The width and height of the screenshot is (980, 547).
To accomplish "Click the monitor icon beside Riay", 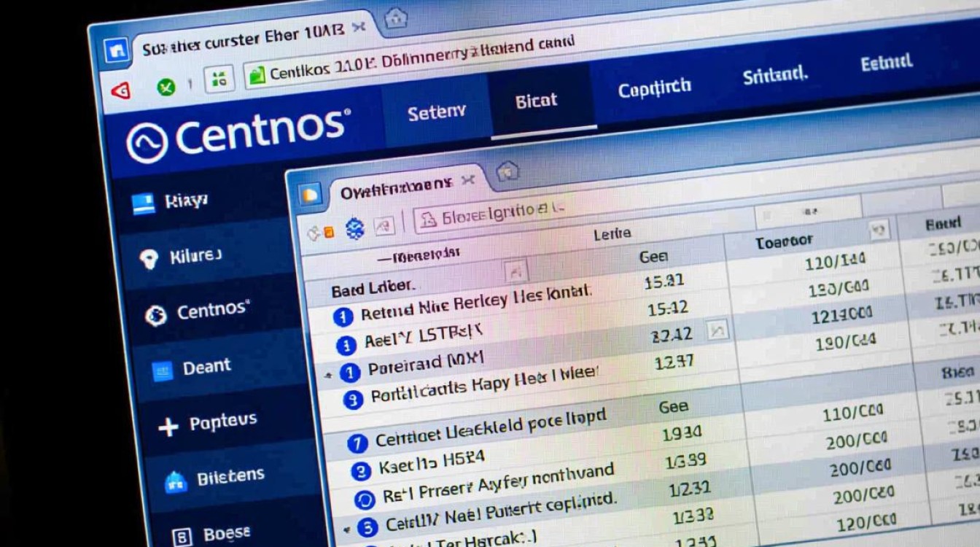I will (144, 204).
